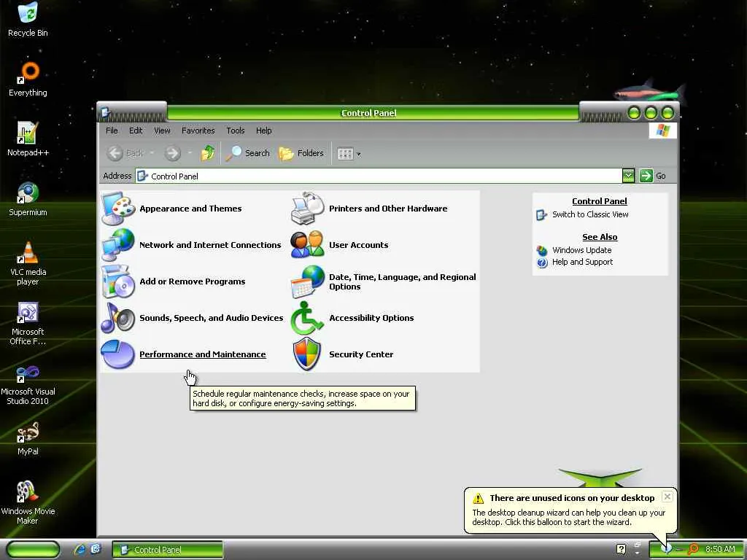Open the View menu

click(x=162, y=131)
